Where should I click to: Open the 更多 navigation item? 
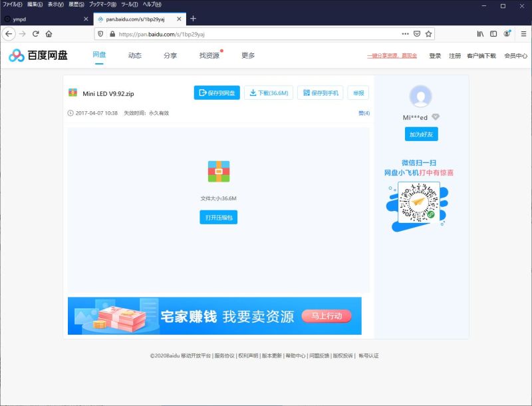[x=248, y=56]
